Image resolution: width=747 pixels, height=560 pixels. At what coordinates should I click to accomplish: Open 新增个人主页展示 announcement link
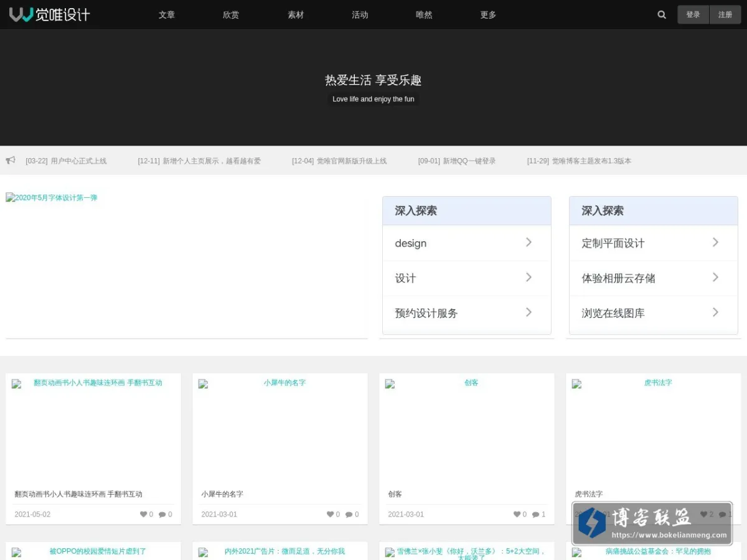tap(199, 161)
